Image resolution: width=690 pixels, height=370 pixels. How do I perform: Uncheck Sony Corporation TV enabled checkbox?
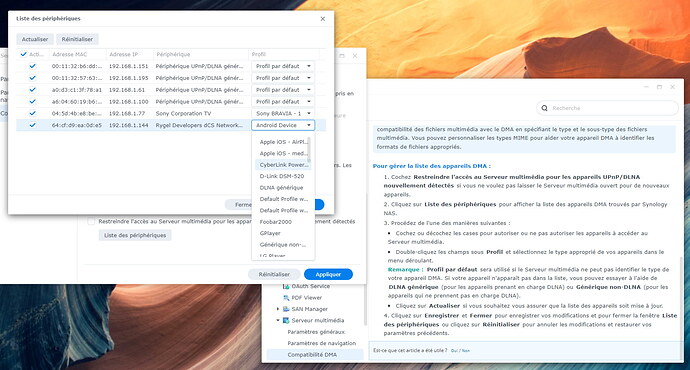32,114
